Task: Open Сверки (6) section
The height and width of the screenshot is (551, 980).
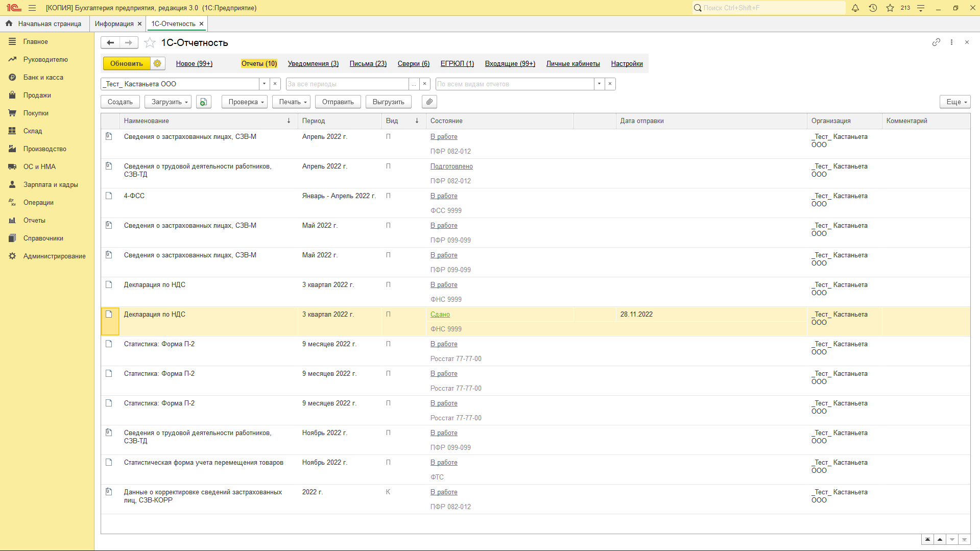Action: (414, 64)
